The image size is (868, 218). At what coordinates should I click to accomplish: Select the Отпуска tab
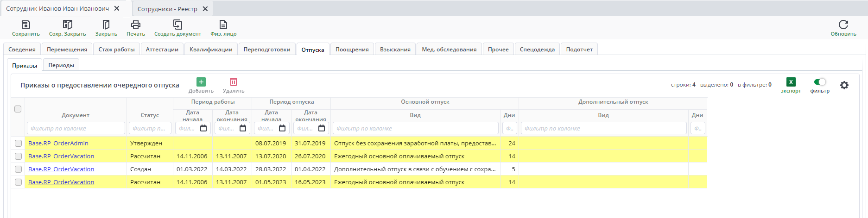coord(313,50)
